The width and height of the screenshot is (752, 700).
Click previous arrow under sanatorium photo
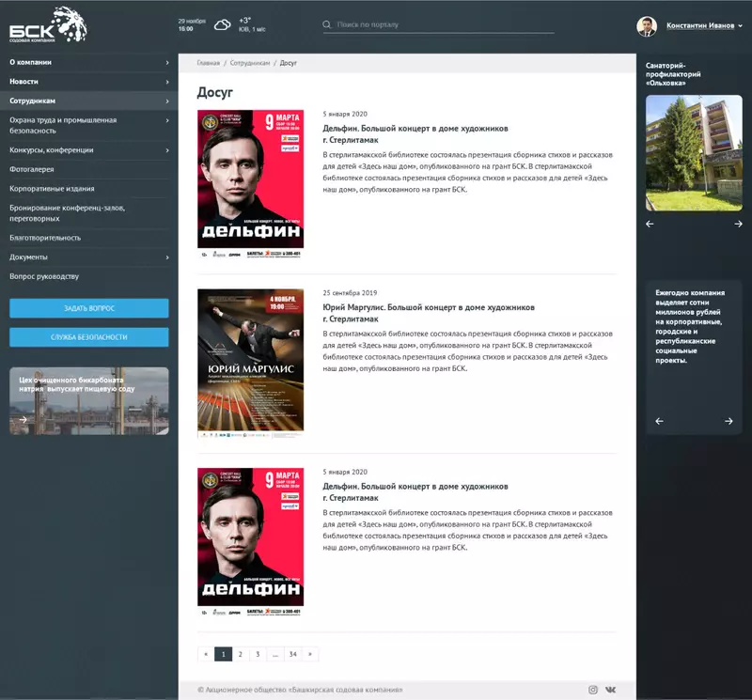(x=650, y=224)
